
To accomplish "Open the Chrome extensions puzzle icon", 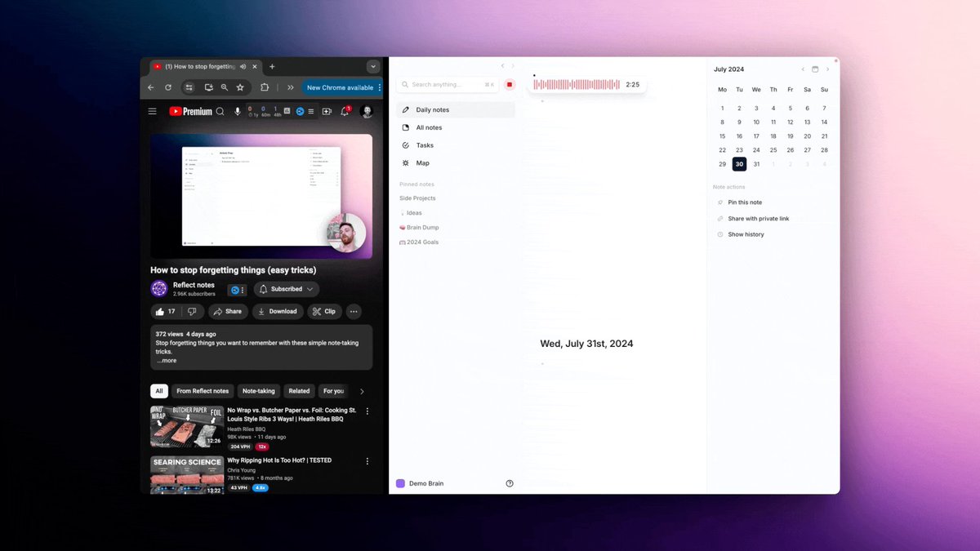I will (265, 87).
